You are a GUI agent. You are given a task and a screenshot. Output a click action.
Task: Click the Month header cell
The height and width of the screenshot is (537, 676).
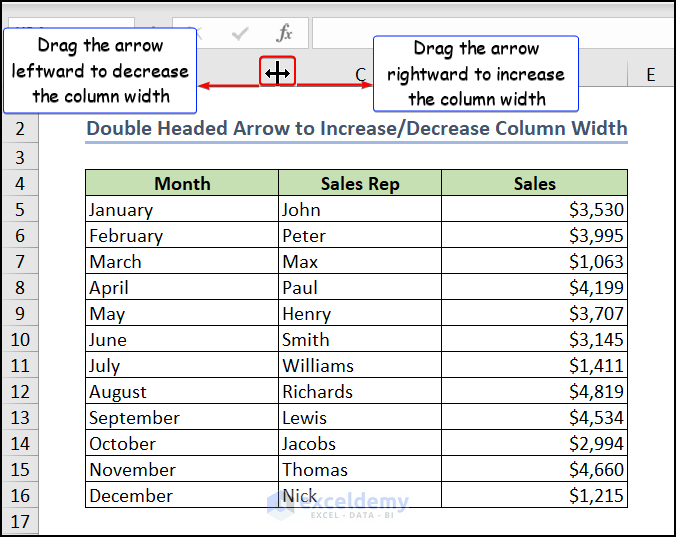182,183
